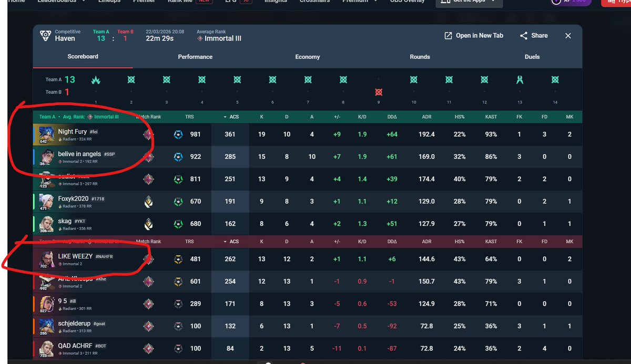Sort Team B table by ACS

(x=231, y=242)
